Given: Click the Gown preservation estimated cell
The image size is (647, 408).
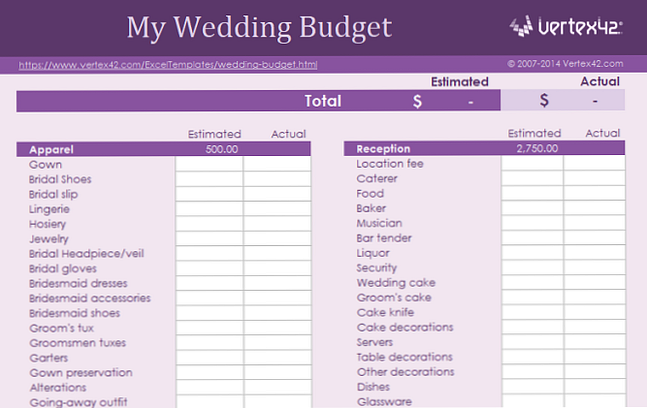Looking at the screenshot, I should pyautogui.click(x=209, y=372).
